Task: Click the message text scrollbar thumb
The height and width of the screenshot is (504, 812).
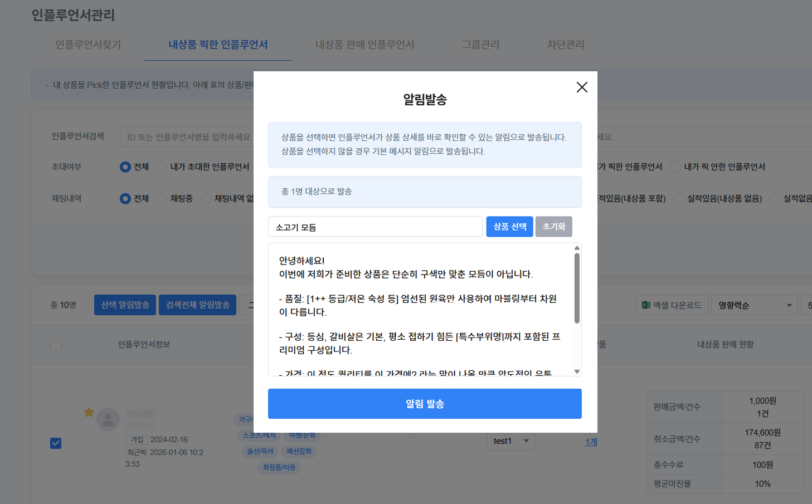Action: (577, 288)
